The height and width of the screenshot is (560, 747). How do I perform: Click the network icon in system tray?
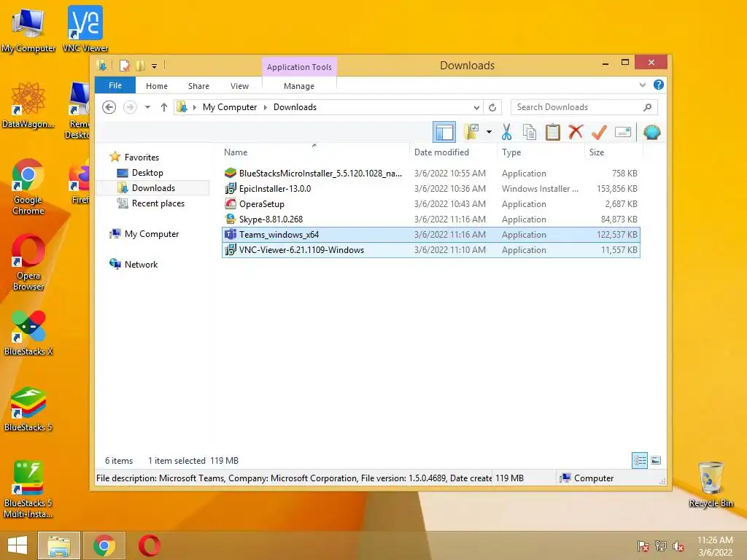click(661, 546)
